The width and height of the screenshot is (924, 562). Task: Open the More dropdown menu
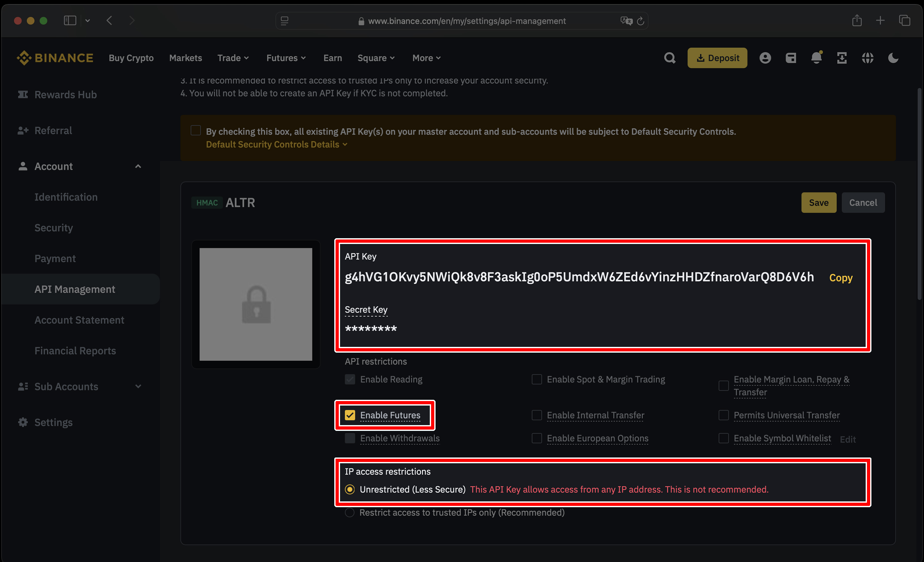(x=426, y=58)
